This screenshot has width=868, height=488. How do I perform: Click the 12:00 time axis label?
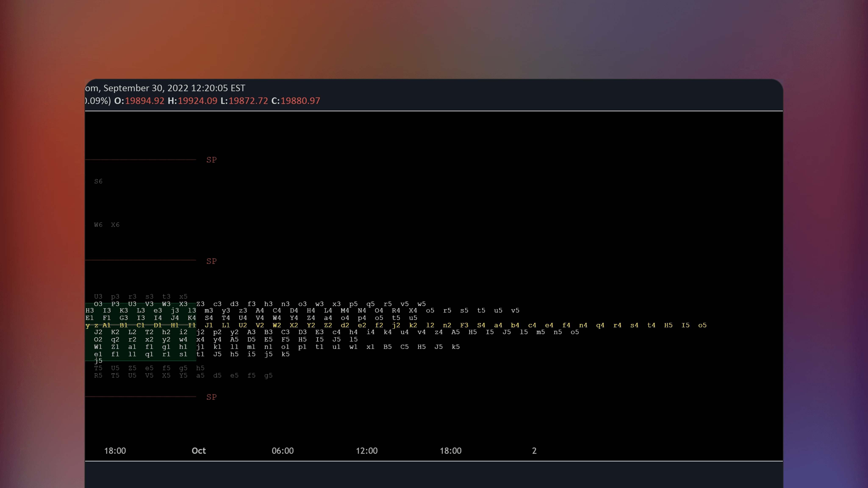(x=366, y=451)
